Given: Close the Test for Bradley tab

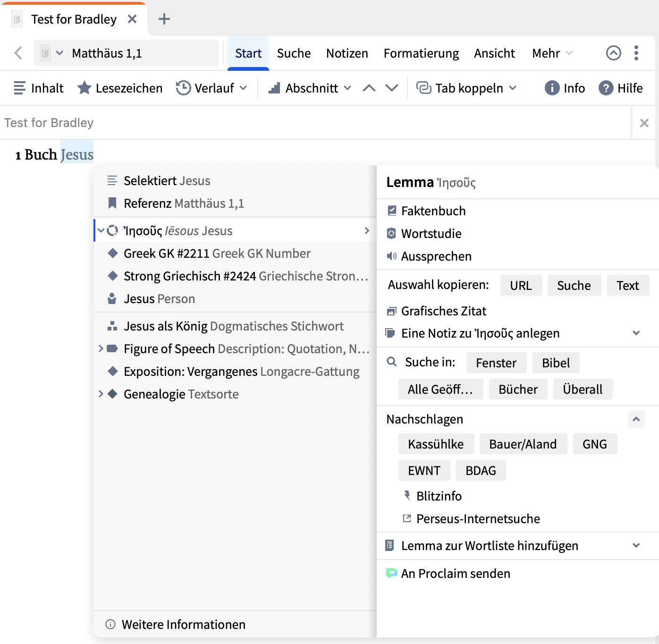Looking at the screenshot, I should pyautogui.click(x=132, y=19).
